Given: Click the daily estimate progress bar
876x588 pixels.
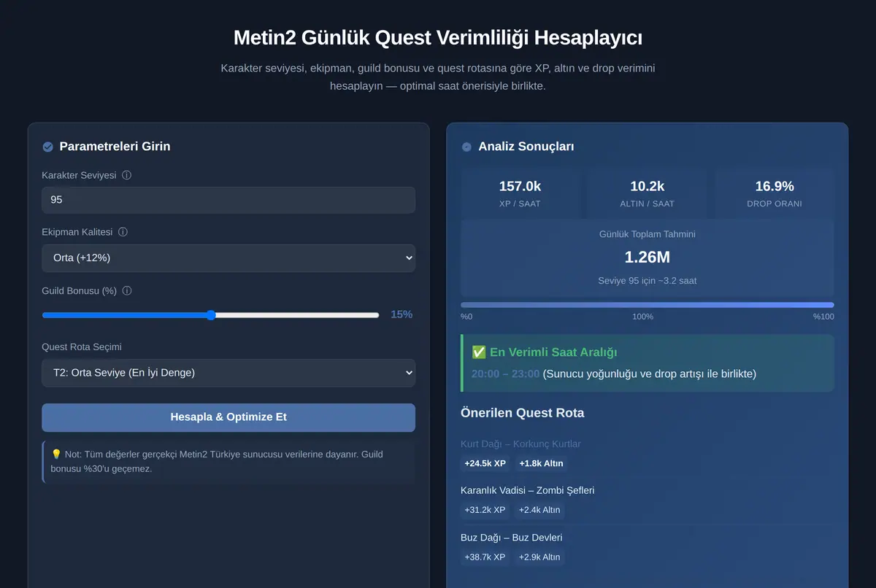Looking at the screenshot, I should pyautogui.click(x=648, y=305).
